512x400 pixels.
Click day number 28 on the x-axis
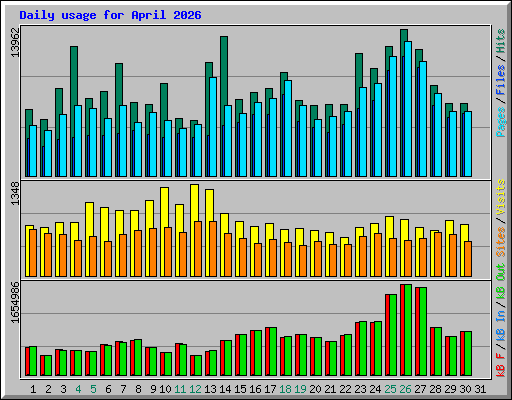click(435, 389)
